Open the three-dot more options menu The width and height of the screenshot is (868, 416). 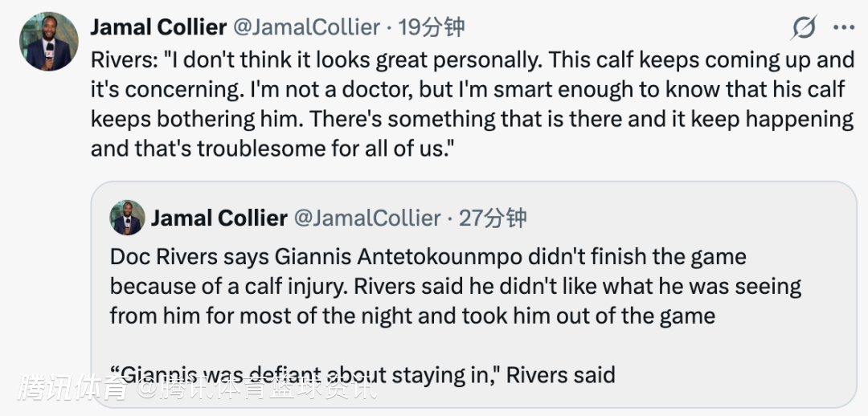tap(843, 28)
